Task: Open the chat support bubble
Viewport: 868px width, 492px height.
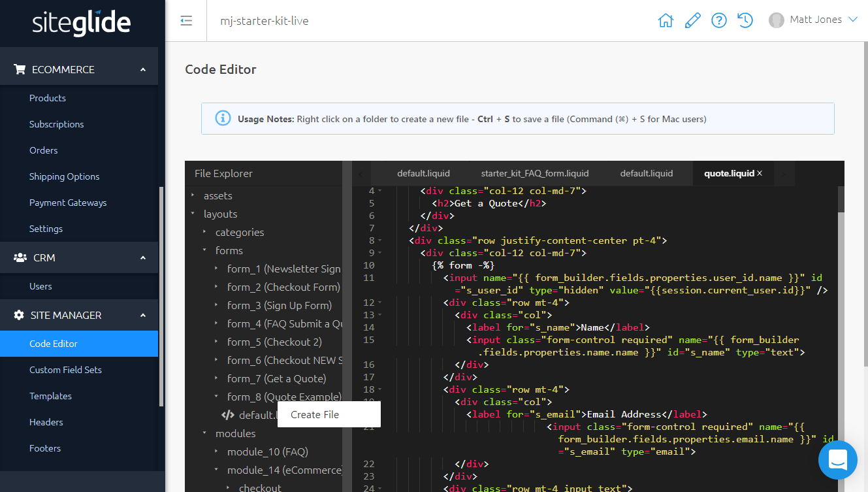Action: pyautogui.click(x=837, y=459)
